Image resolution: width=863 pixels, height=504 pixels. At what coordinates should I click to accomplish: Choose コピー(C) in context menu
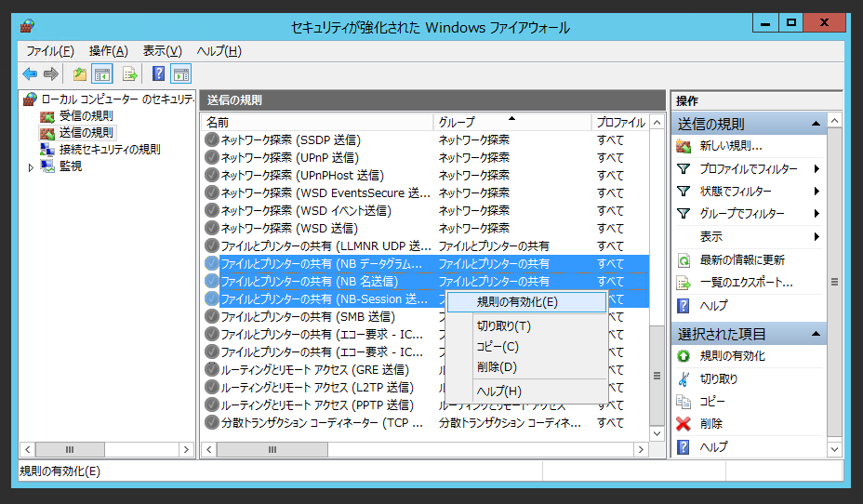tap(526, 347)
